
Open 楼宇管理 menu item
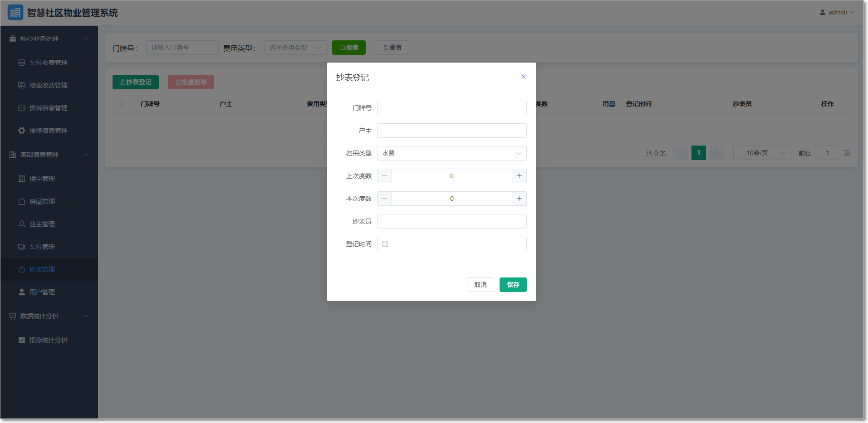pos(49,179)
